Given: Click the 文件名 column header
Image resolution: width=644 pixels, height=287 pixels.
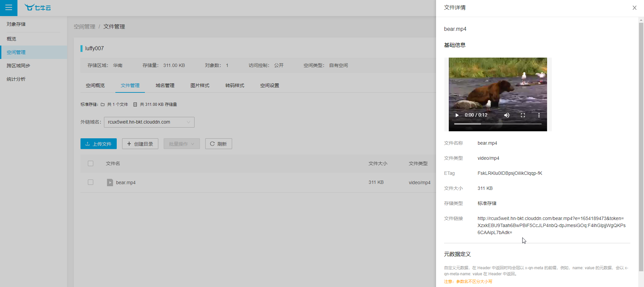Looking at the screenshot, I should pyautogui.click(x=113, y=163).
